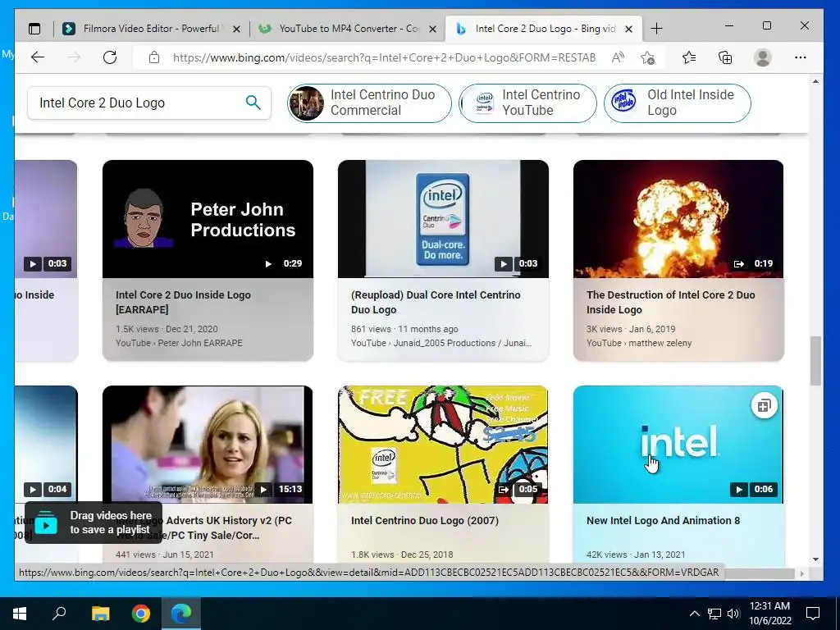Image resolution: width=840 pixels, height=630 pixels.
Task: Click YouTube › Peter John EARRAPE source text
Action: click(179, 343)
